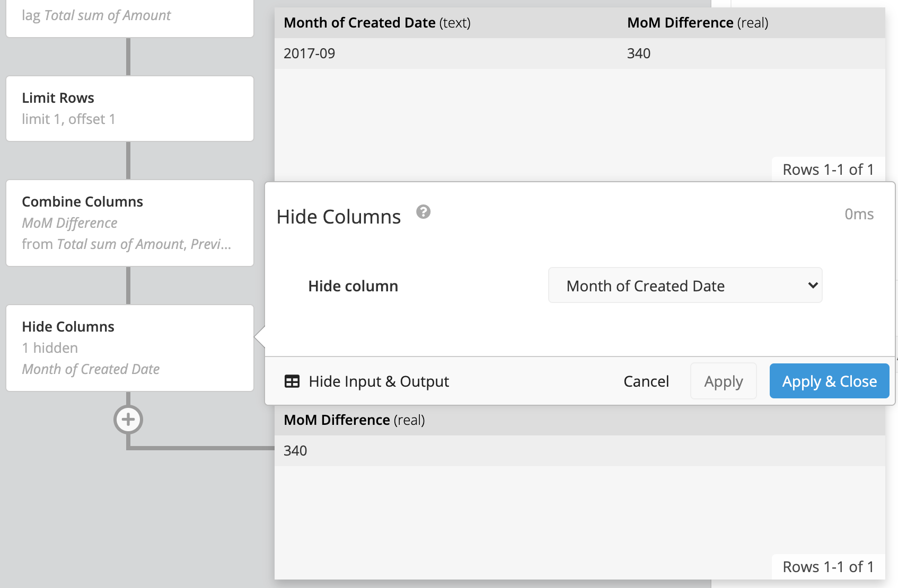Click the Hide column field label
This screenshot has height=588, width=898.
pos(353,286)
